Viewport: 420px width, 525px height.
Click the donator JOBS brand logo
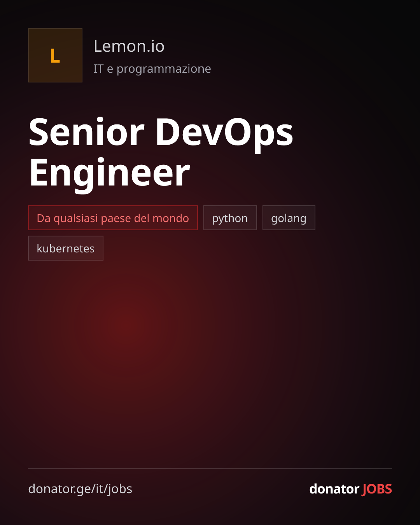(350, 489)
